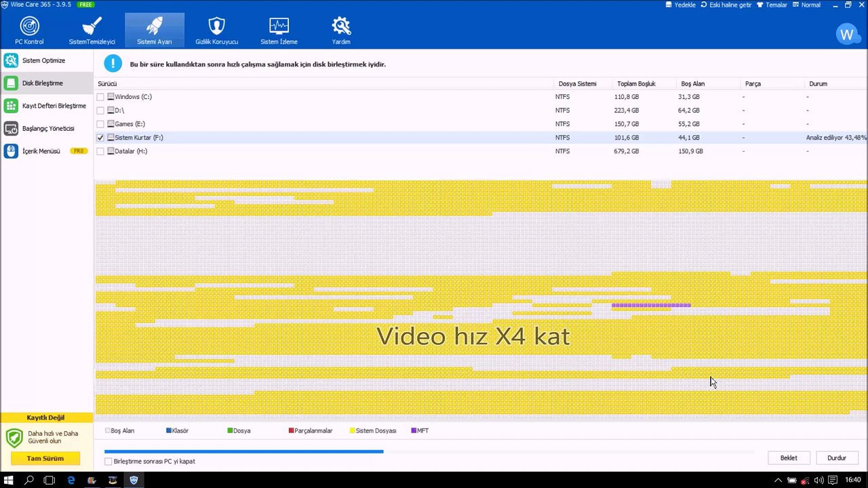Select Disk Birleştirme in the sidebar

click(46, 83)
